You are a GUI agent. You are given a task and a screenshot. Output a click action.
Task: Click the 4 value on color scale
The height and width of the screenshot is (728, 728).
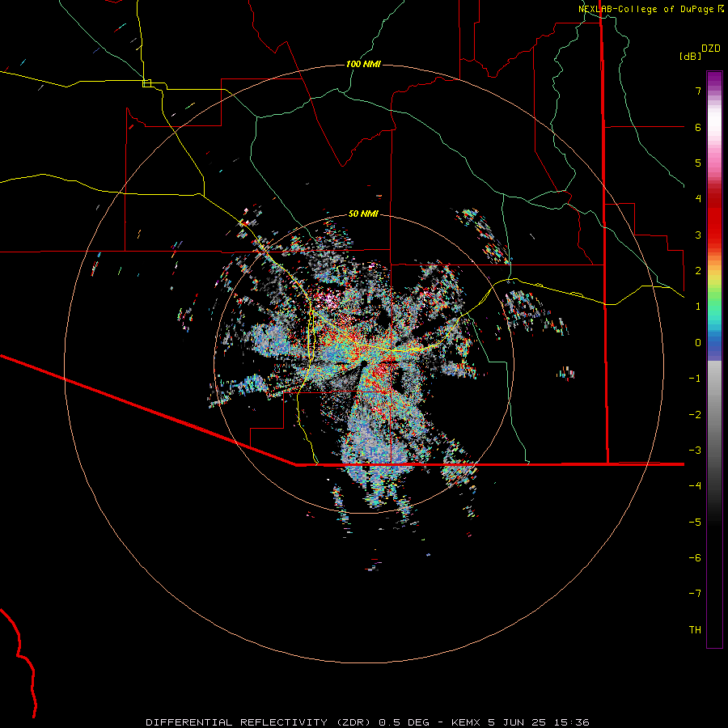click(698, 199)
